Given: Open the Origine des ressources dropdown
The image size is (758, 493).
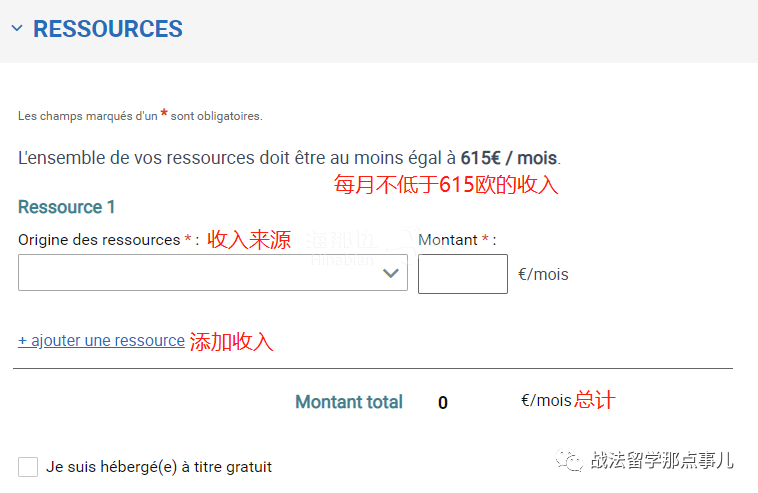Looking at the screenshot, I should click(x=200, y=273).
